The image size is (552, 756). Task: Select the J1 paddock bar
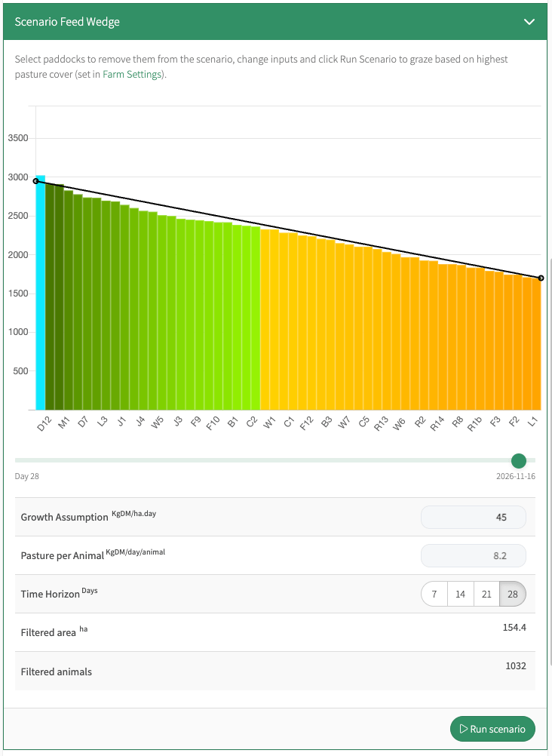[115, 306]
